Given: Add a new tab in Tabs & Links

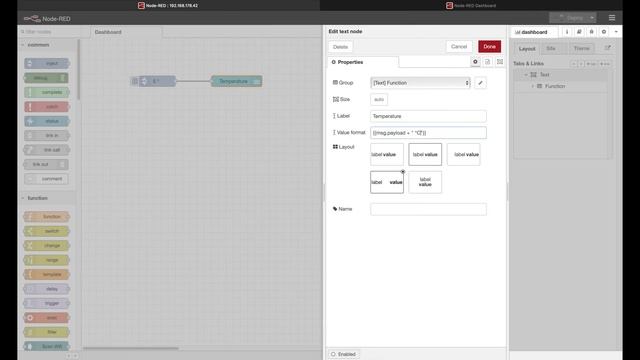Looking at the screenshot, I should (x=591, y=64).
